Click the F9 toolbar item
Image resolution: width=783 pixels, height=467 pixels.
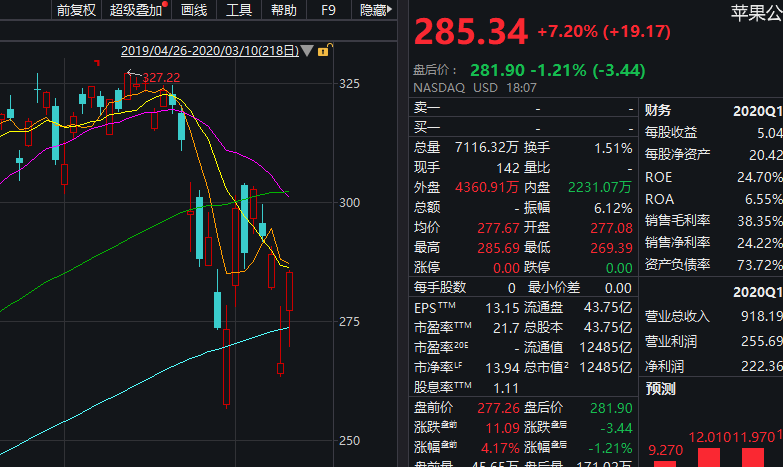point(328,10)
